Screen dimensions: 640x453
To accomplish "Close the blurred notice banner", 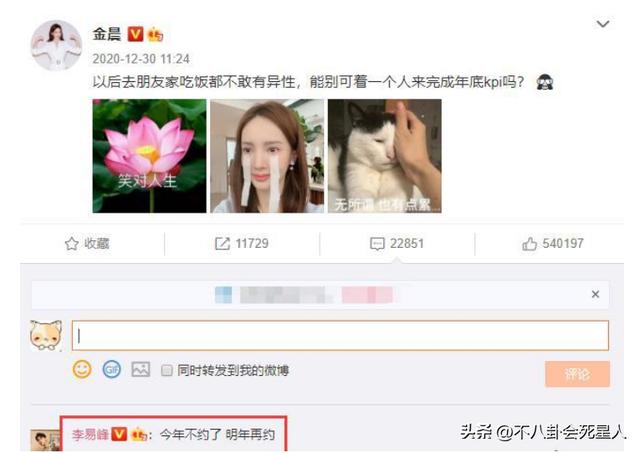I will pyautogui.click(x=595, y=294).
